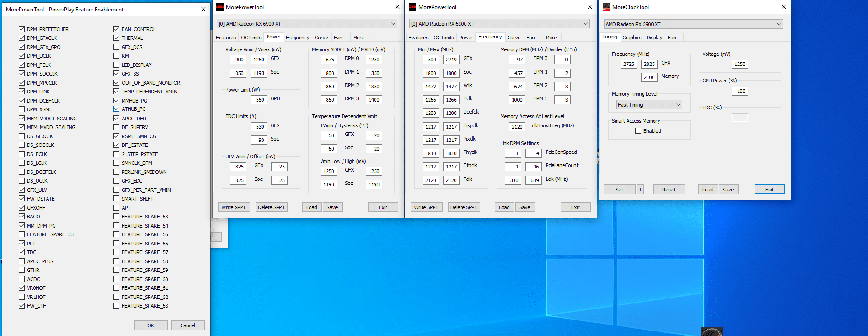Click DPM 0 Memory VDDCI field showing 675
Screen dimensions: 868x336
click(x=329, y=60)
